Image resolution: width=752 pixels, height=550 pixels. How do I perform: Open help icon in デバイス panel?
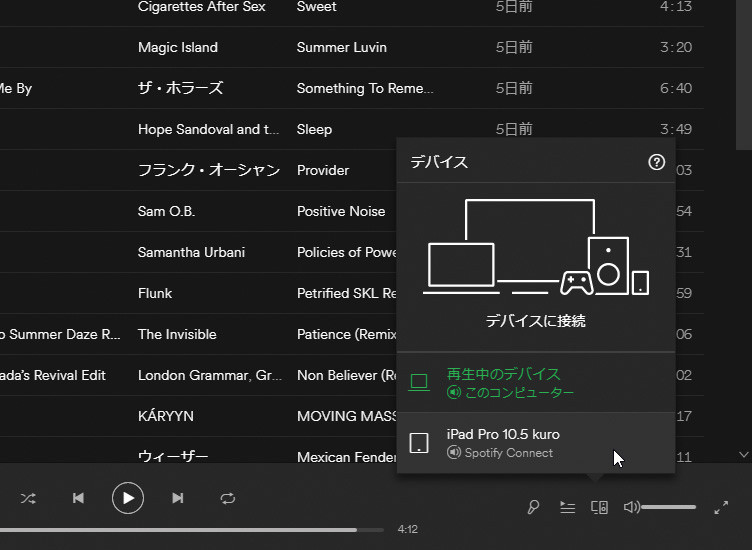657,162
